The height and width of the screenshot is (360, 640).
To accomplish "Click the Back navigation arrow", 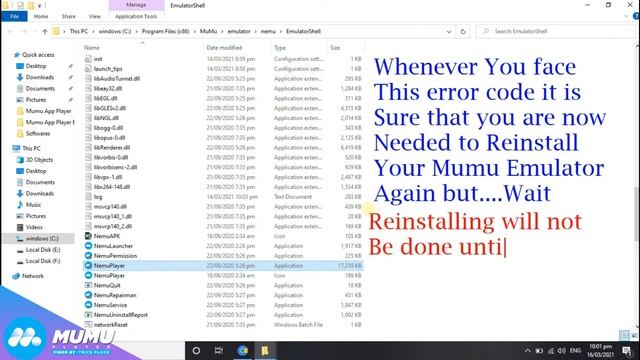I will (x=11, y=31).
